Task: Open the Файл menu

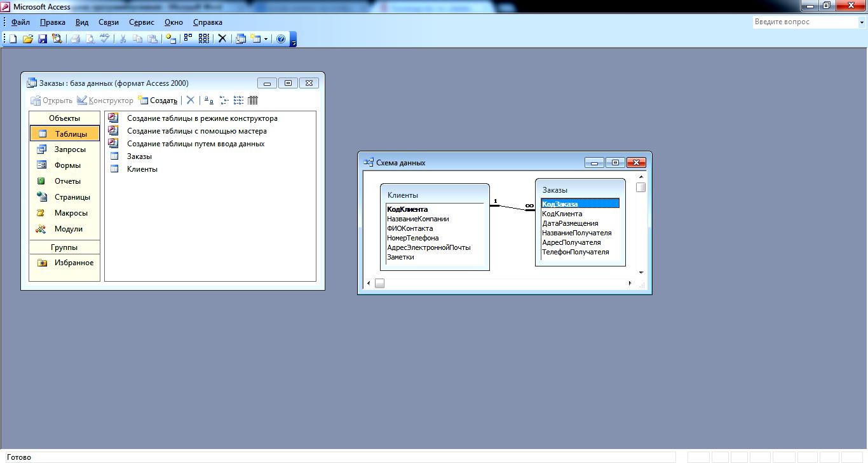Action: point(20,22)
